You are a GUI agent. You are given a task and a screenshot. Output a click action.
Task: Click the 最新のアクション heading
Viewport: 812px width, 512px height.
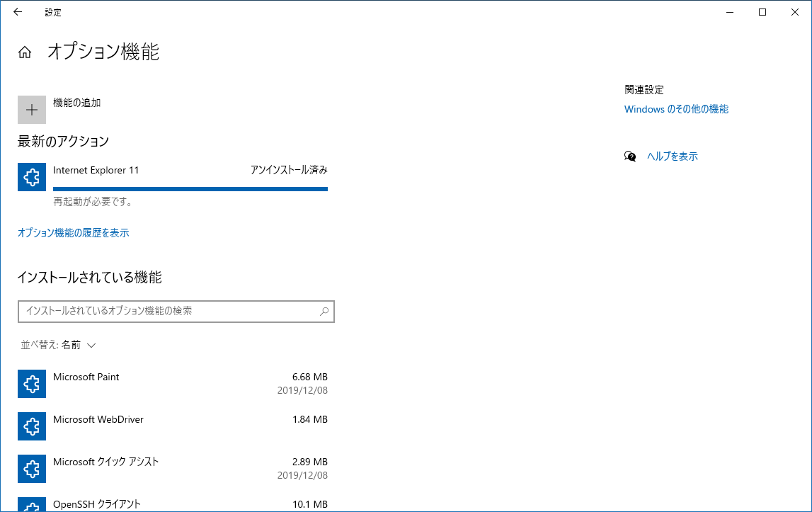(63, 142)
